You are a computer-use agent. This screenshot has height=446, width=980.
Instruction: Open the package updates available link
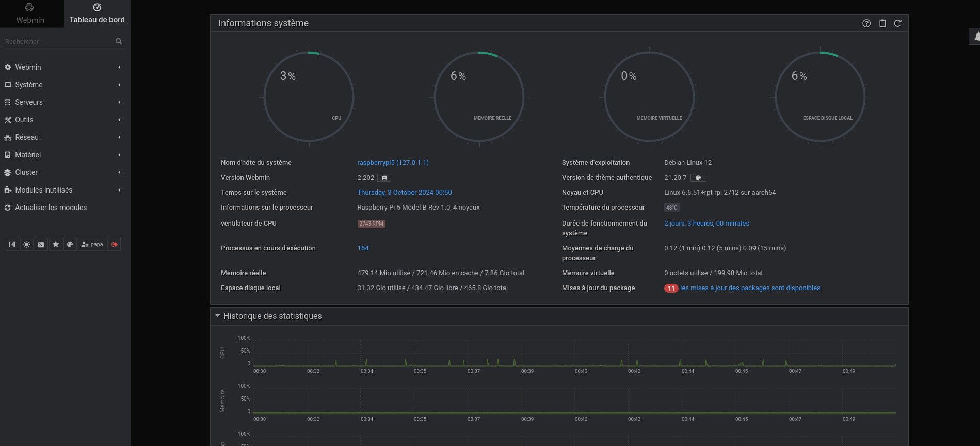pyautogui.click(x=749, y=288)
